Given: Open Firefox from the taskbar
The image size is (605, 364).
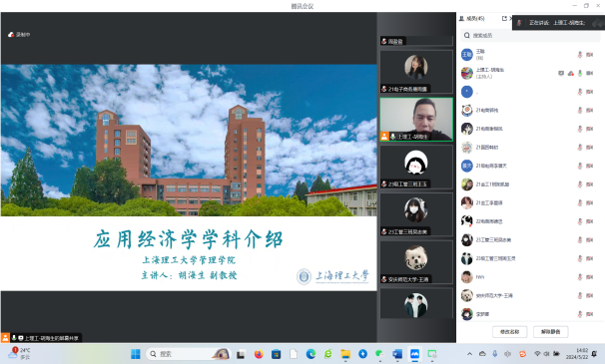Looking at the screenshot, I should (x=259, y=354).
